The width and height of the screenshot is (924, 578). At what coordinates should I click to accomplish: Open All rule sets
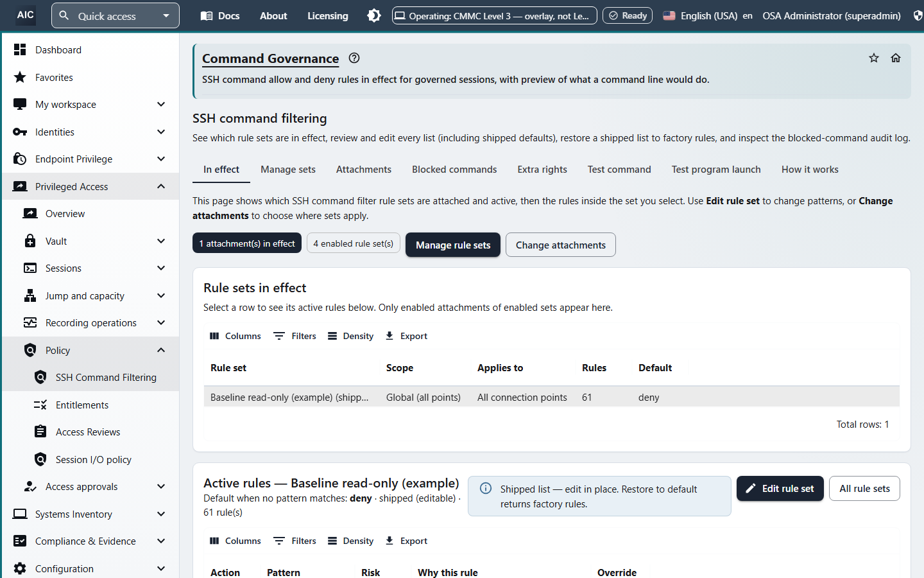pos(865,489)
